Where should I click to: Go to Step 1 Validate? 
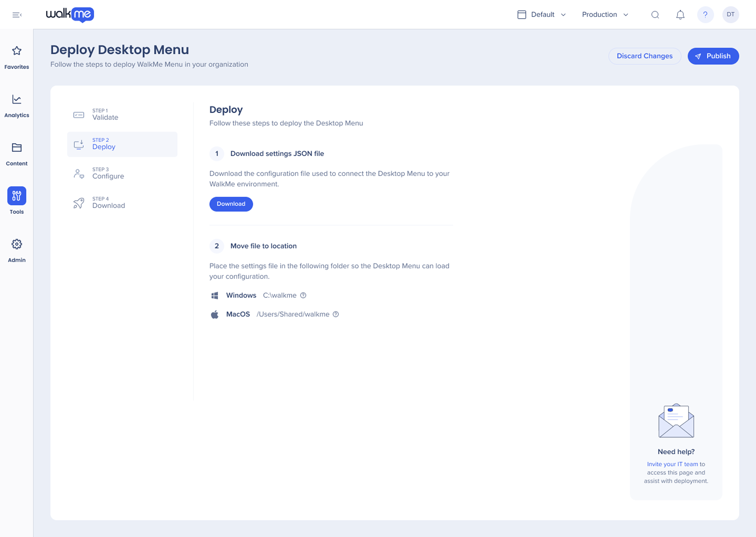[122, 115]
